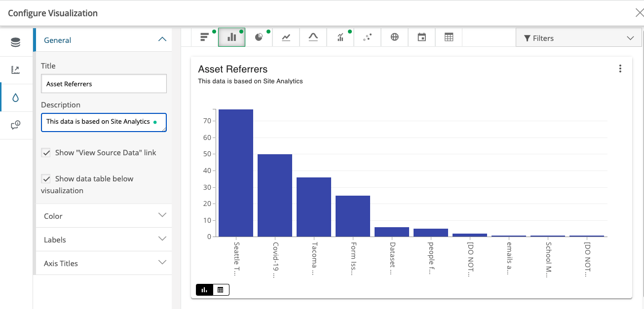
Task: Choose the table visualization type
Action: [449, 37]
